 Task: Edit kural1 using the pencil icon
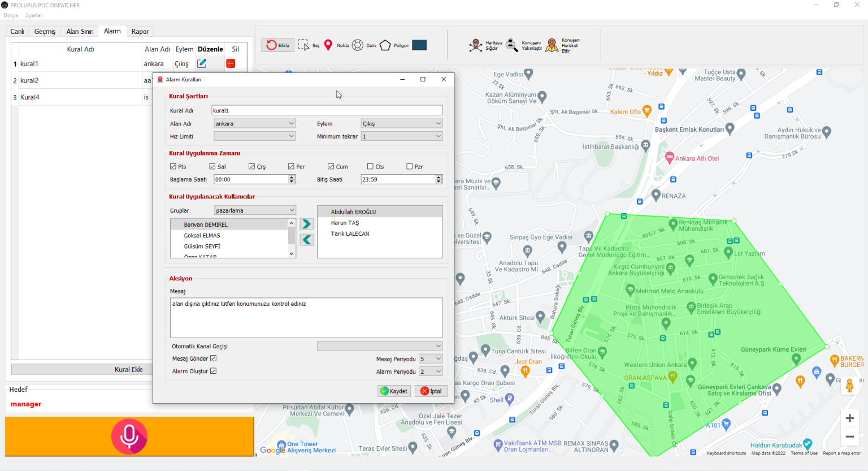(x=202, y=63)
